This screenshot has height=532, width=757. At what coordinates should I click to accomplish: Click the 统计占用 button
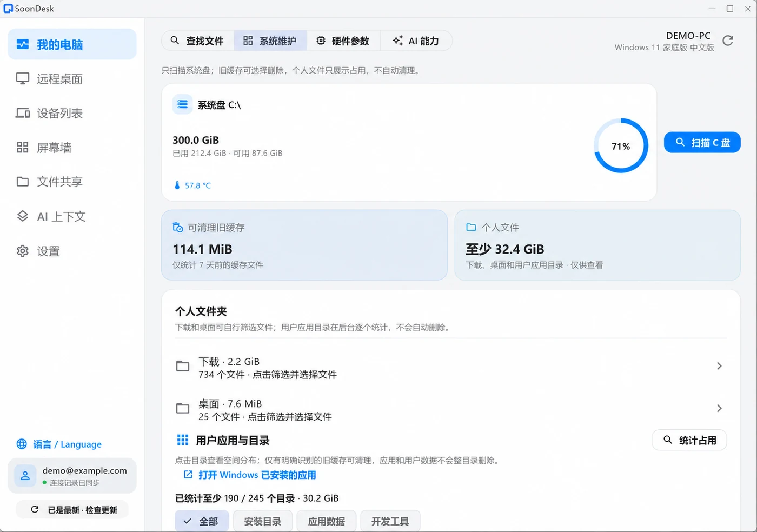(x=689, y=440)
